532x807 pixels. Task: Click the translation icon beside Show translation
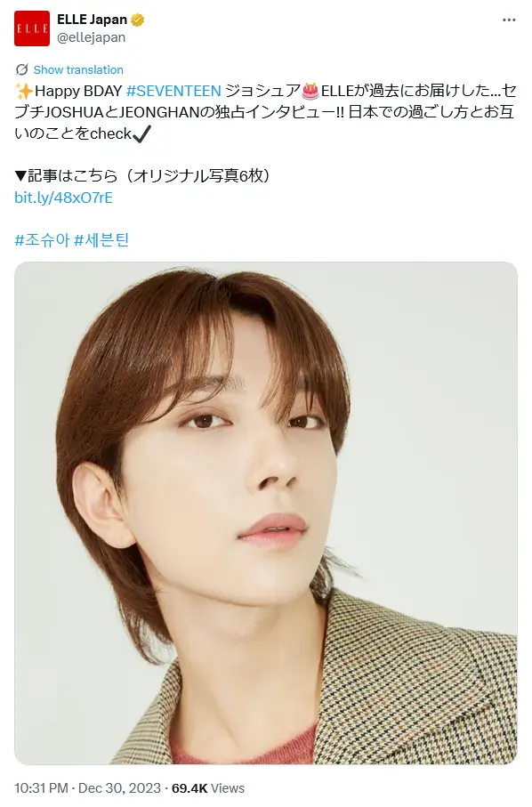pos(21,69)
